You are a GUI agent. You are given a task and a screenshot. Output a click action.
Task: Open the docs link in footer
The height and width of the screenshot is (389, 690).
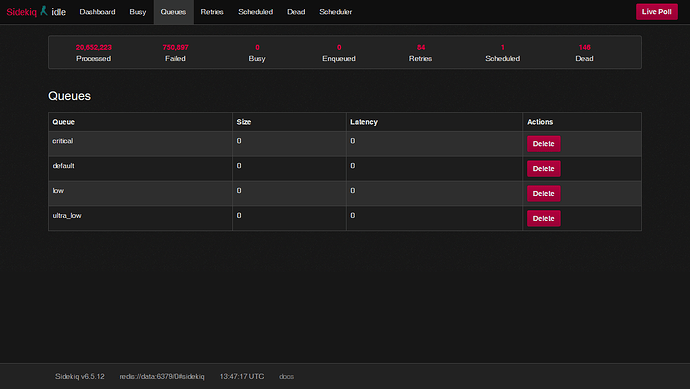click(286, 377)
